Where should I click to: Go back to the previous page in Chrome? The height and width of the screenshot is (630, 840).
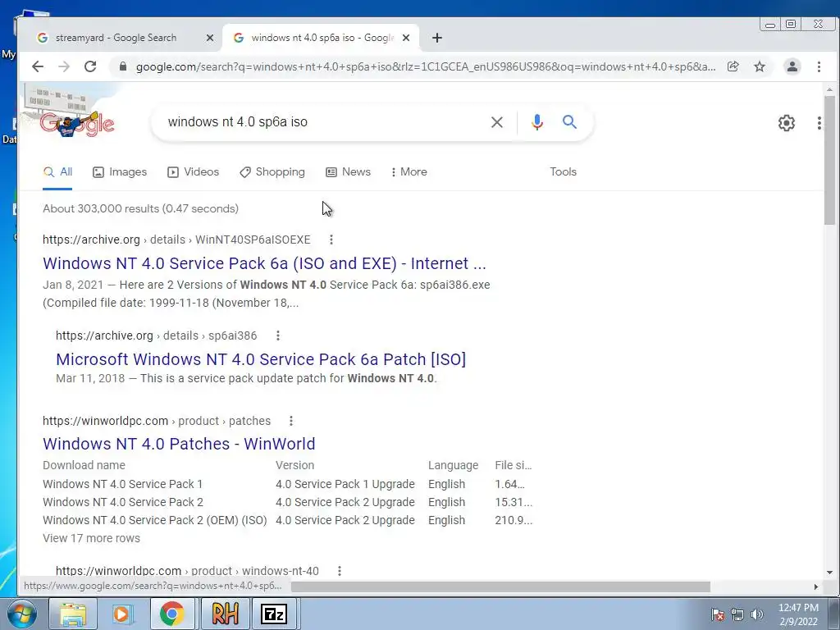point(38,66)
